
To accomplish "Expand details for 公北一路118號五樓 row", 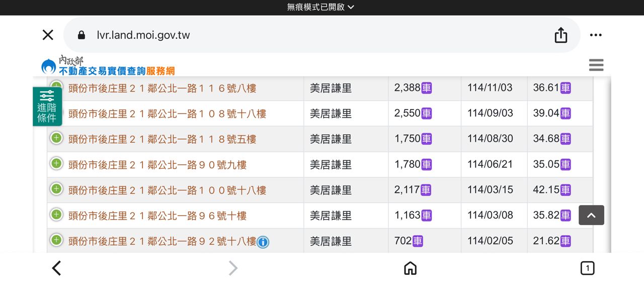I will coord(56,138).
